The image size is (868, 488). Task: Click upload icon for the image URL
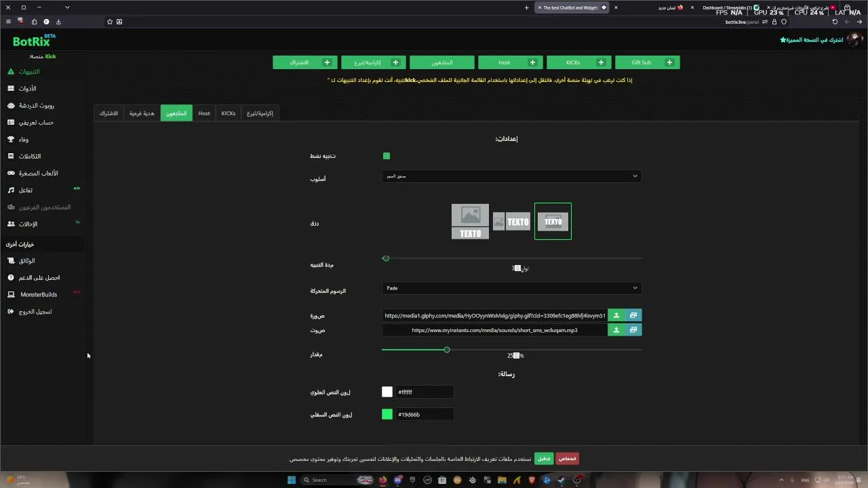click(x=616, y=315)
